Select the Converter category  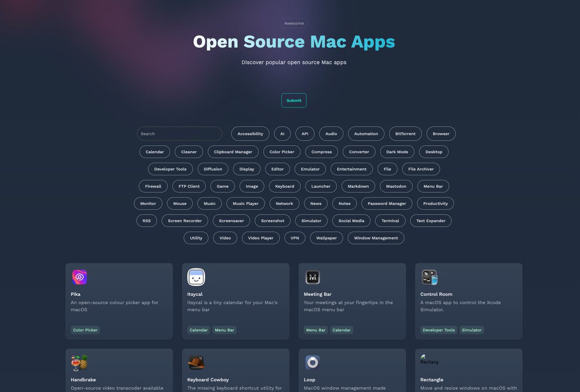point(359,152)
